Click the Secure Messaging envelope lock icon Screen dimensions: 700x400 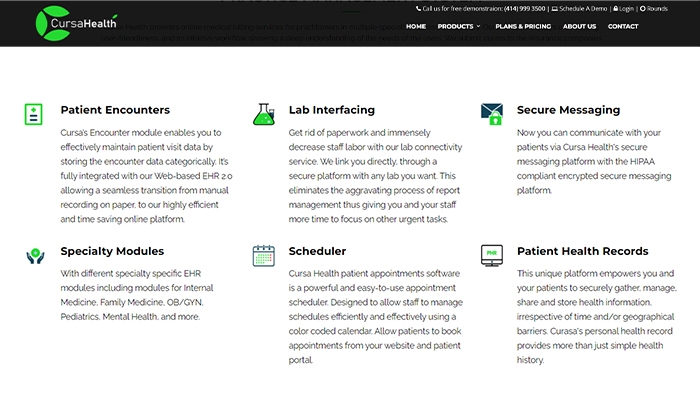click(x=492, y=114)
